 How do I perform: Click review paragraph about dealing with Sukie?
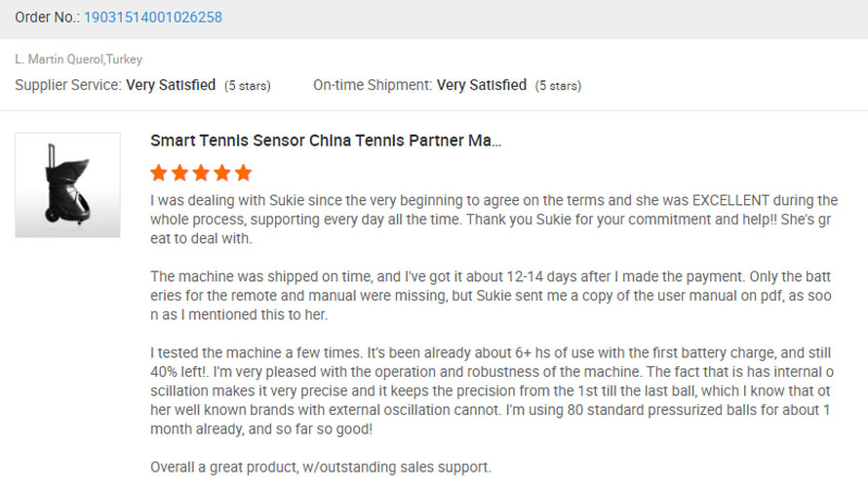tap(493, 220)
